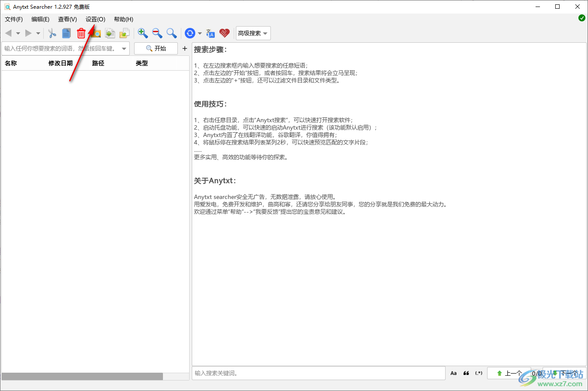This screenshot has width=588, height=391.
Task: Click the green checkmark status icon
Action: tap(582, 18)
